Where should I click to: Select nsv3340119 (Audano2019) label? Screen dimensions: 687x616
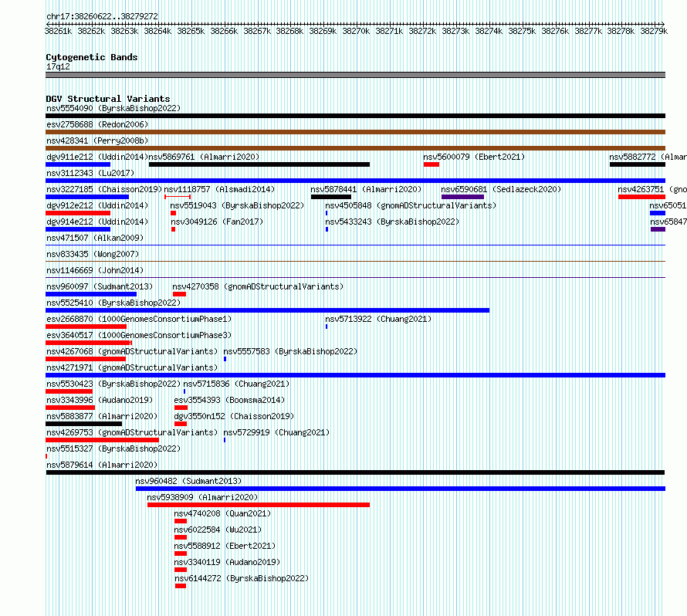(x=227, y=562)
